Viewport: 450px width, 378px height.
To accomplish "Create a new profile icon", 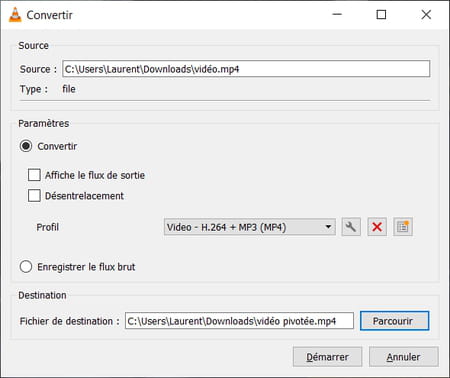I will [403, 227].
